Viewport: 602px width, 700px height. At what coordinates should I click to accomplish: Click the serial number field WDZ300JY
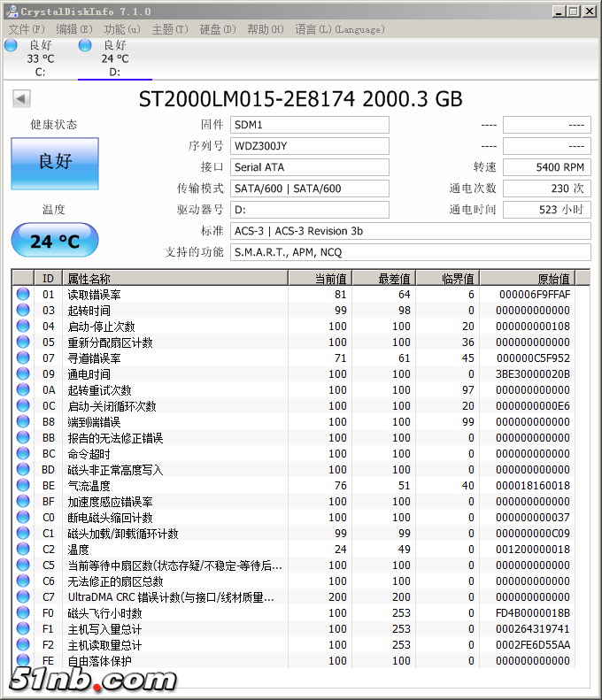pos(310,146)
